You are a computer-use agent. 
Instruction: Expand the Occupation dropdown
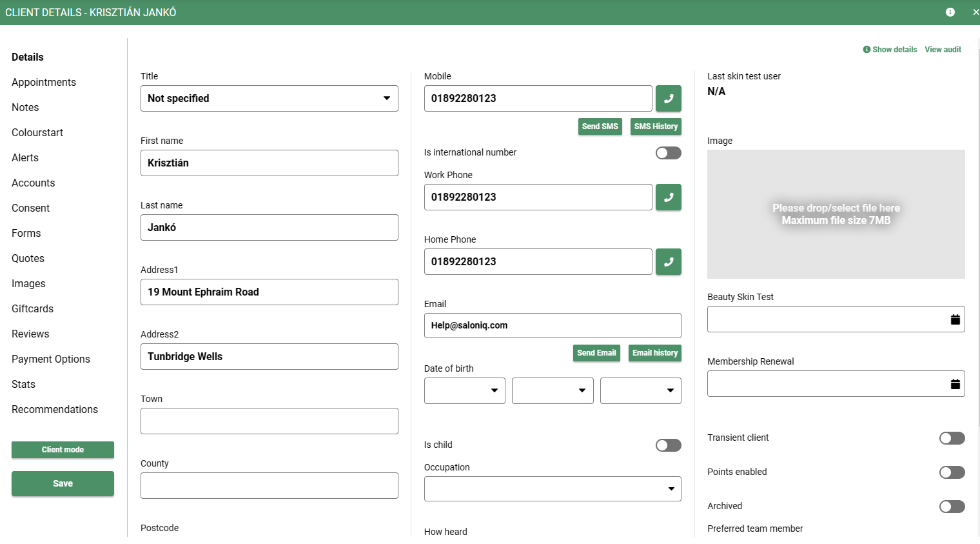pos(552,489)
